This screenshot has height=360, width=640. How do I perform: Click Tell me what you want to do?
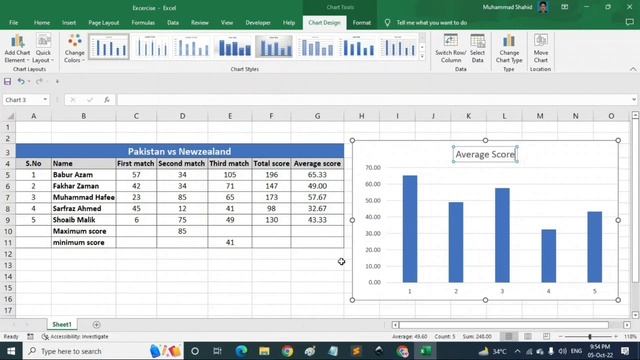click(431, 23)
